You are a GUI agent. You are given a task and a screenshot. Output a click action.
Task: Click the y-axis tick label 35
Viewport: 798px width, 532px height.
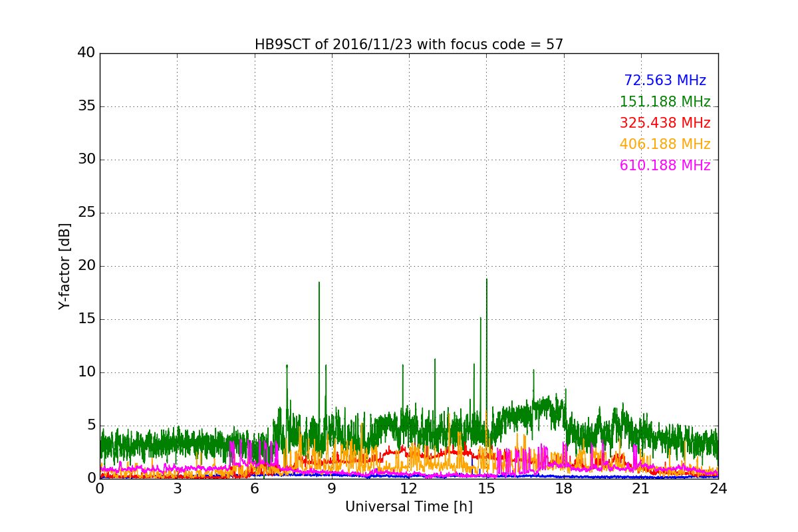click(86, 106)
